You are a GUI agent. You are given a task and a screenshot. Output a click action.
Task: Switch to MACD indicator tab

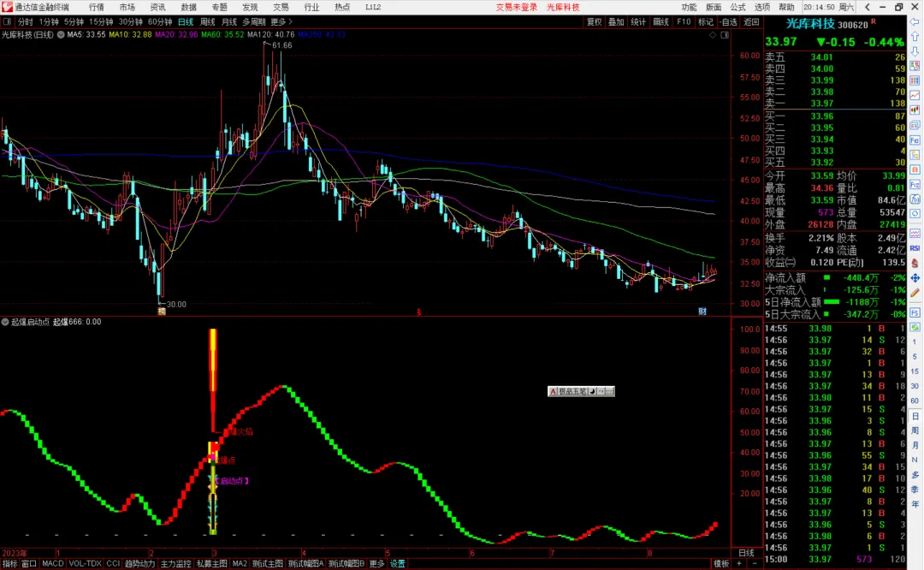coord(52,564)
